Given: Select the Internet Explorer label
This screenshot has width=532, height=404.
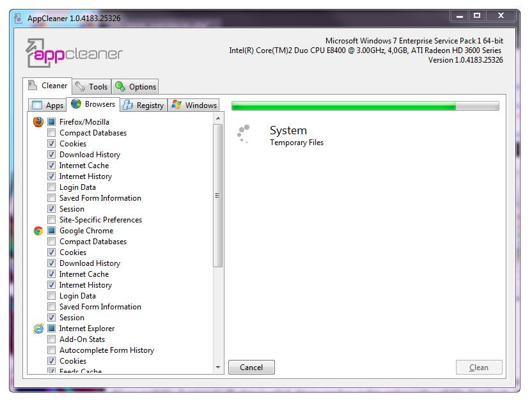Looking at the screenshot, I should tap(87, 329).
